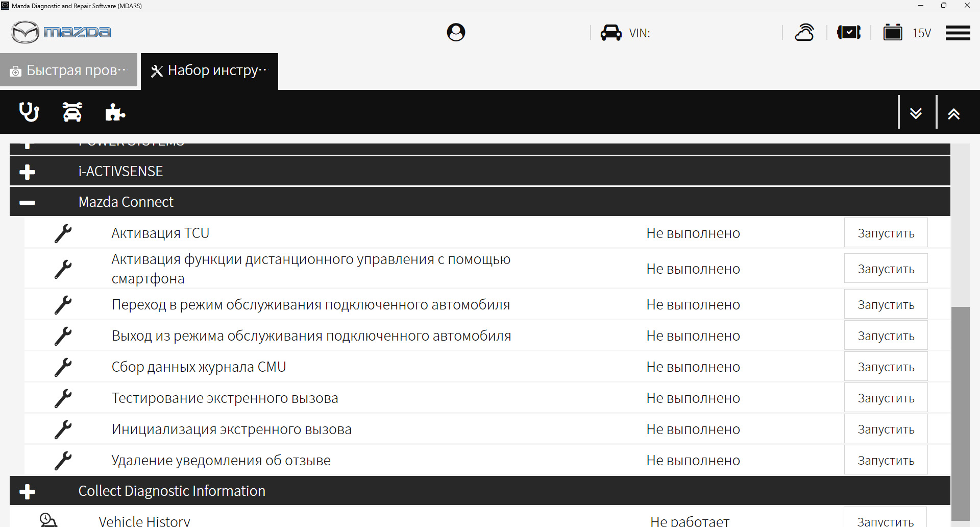Screen dimensions: 980x527
Task: Select the Активация TCU item text
Action: (160, 233)
